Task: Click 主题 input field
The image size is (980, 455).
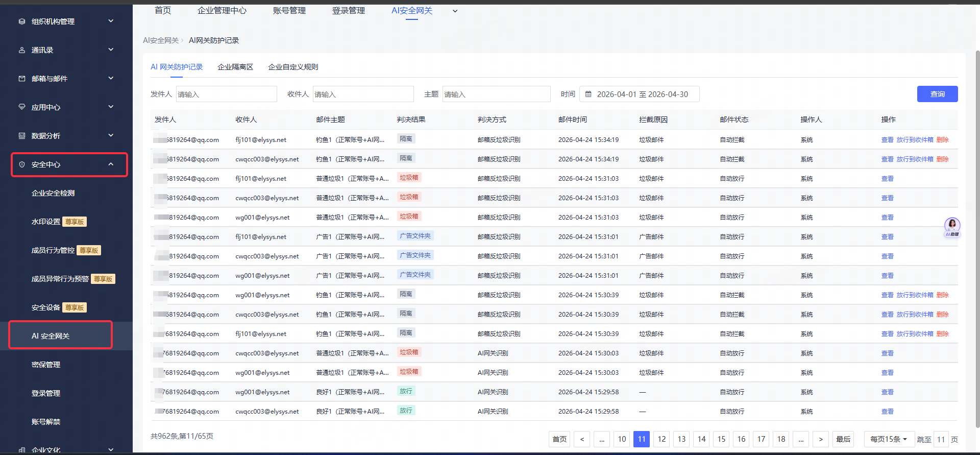Action: pos(497,94)
